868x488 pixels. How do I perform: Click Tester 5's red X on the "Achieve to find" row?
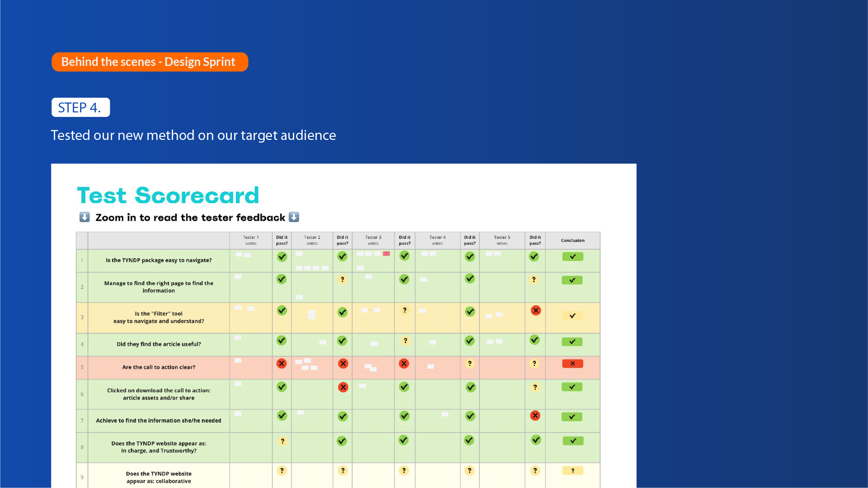tap(535, 416)
